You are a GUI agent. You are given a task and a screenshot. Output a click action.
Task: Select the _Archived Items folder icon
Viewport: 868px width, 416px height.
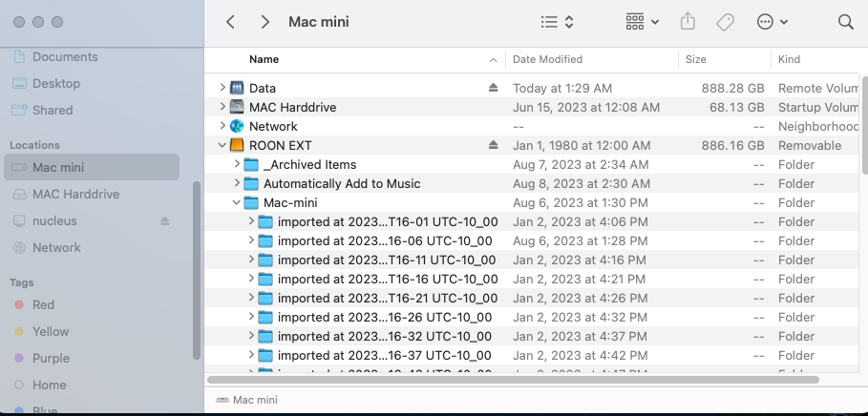(251, 164)
